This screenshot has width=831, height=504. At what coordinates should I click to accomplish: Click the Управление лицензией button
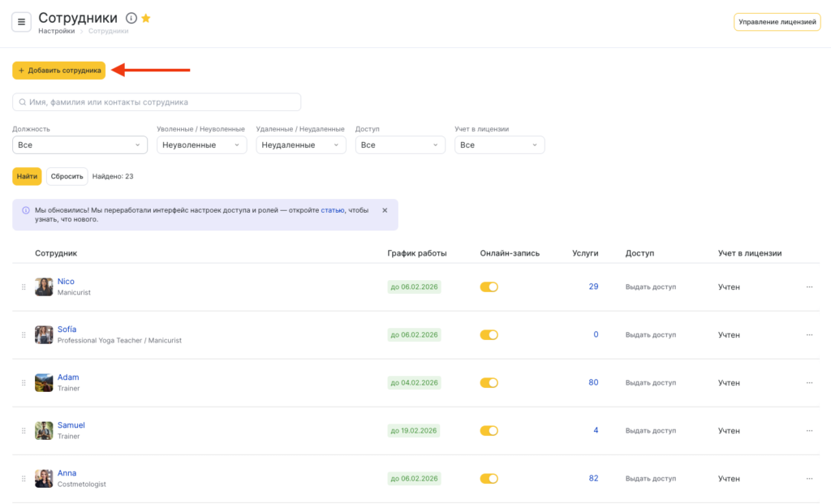[x=777, y=22]
